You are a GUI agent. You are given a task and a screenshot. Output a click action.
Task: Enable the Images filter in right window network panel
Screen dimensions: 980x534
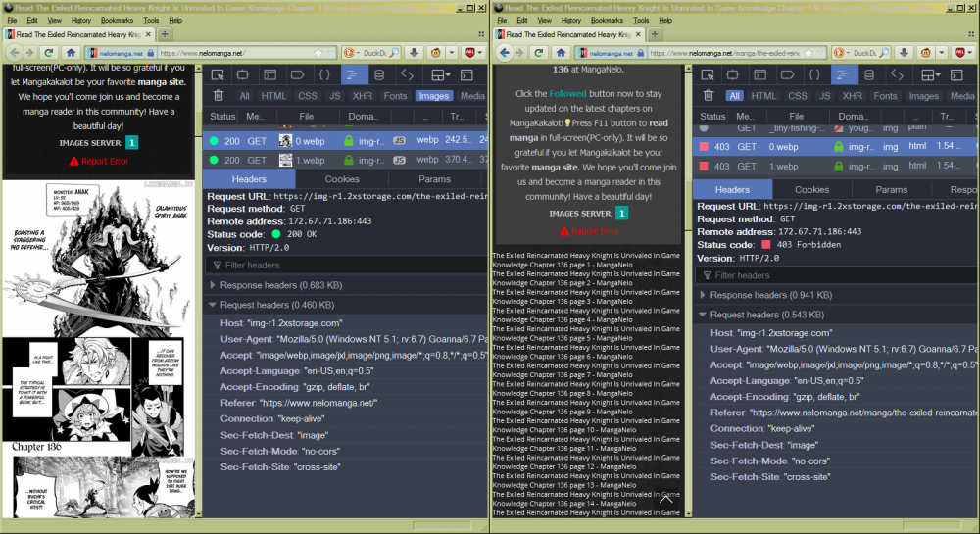923,96
